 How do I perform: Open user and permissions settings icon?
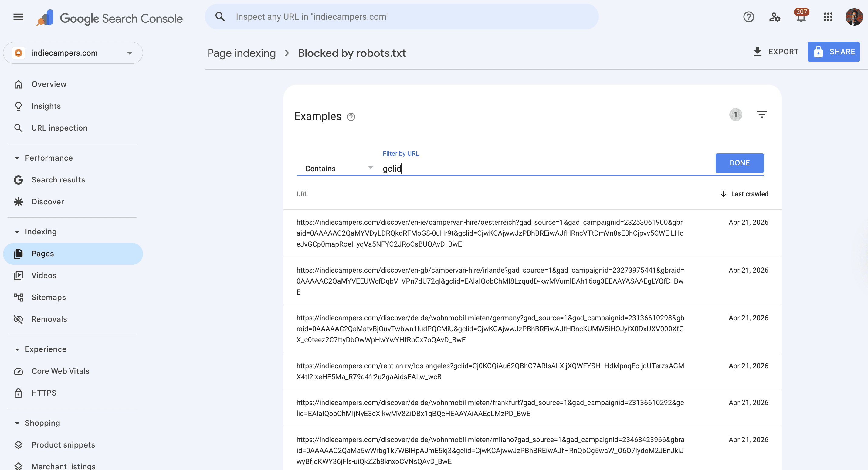click(x=774, y=17)
